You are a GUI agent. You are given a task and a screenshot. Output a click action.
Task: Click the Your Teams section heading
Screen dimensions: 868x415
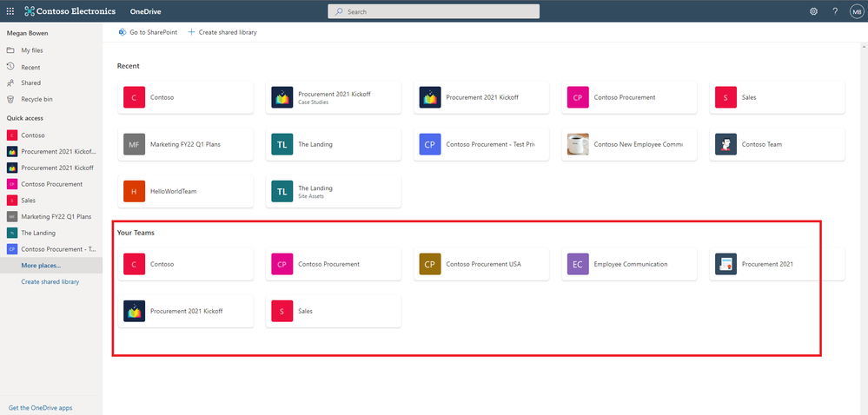(136, 233)
